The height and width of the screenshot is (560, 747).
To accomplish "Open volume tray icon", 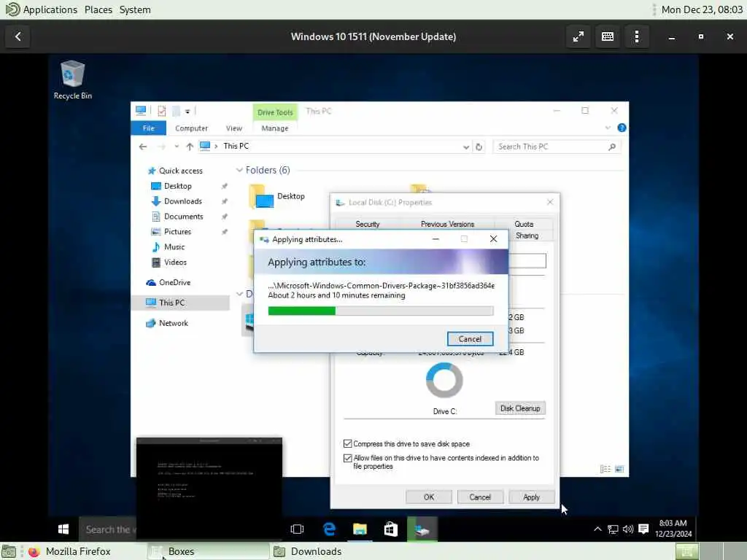I will pyautogui.click(x=628, y=529).
